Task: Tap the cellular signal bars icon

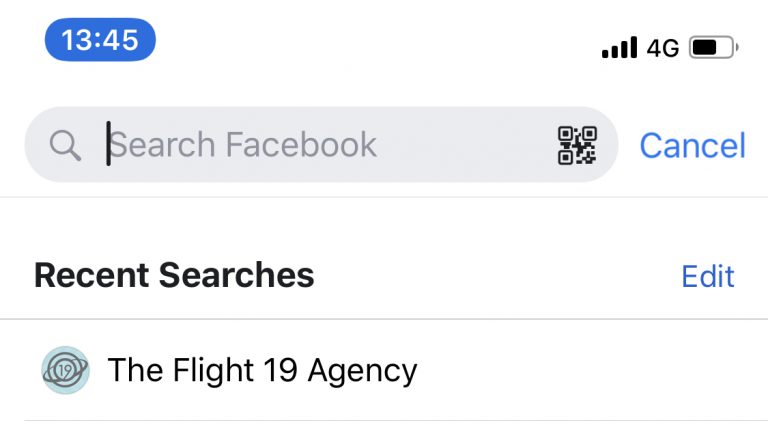Action: (620, 47)
